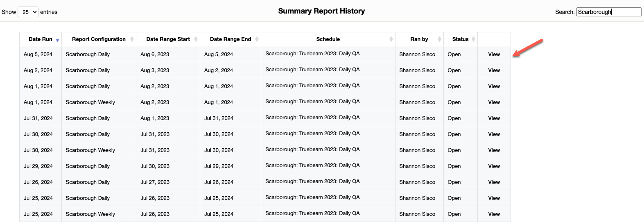View the Jul 30, 2024 Scarborough Weekly report

point(494,150)
